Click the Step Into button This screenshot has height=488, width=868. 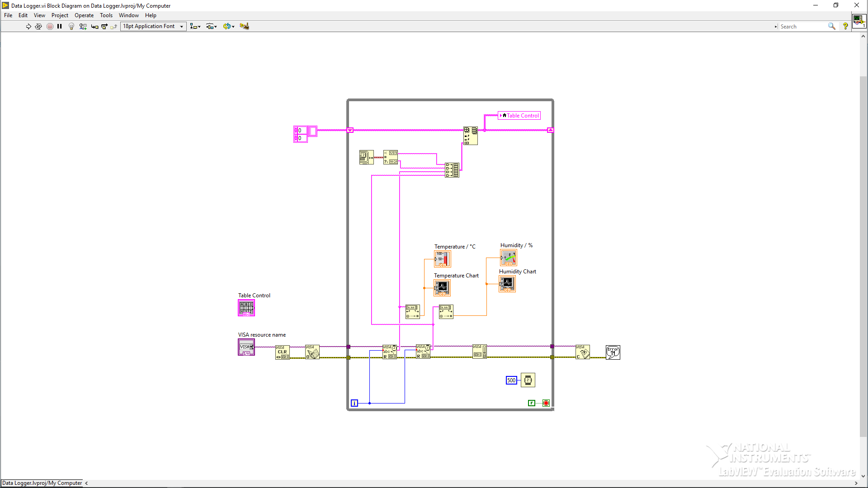coord(94,26)
